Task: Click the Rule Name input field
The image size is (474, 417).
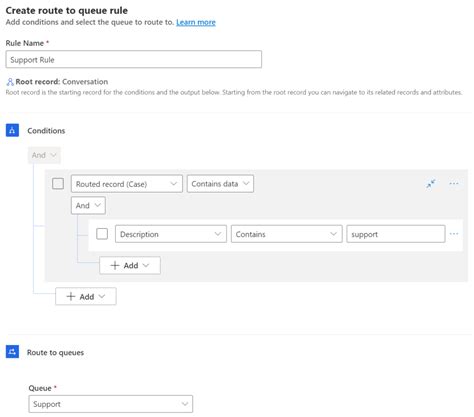Action: [134, 60]
